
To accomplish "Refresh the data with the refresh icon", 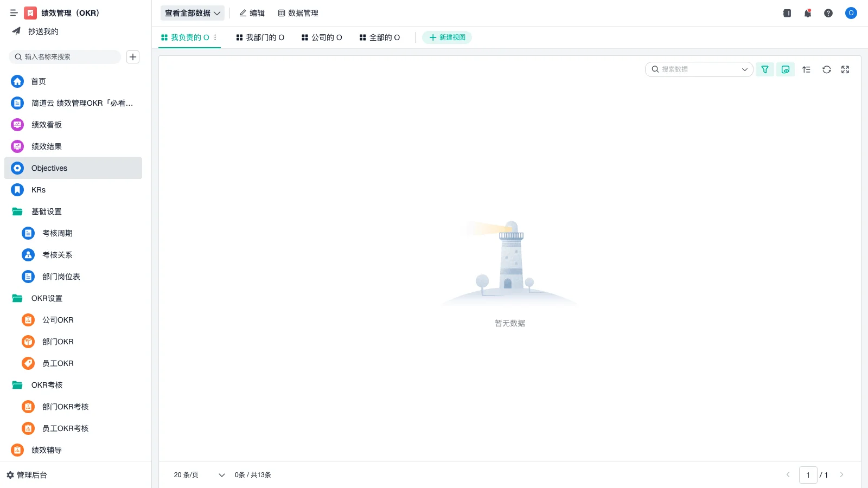I will point(826,69).
